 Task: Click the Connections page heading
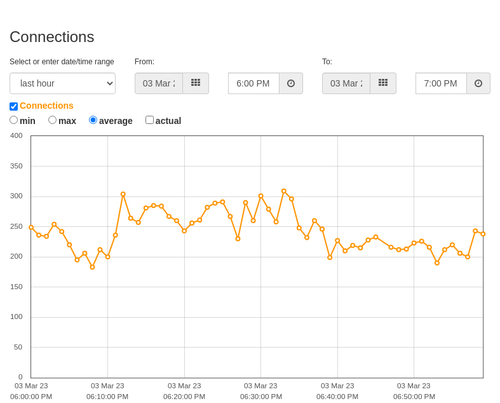[x=52, y=37]
